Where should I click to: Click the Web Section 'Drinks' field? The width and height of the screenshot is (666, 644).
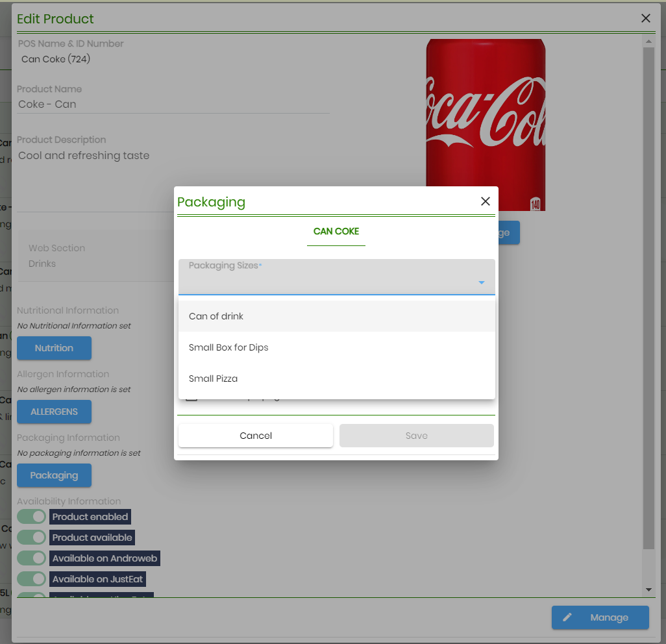95,256
